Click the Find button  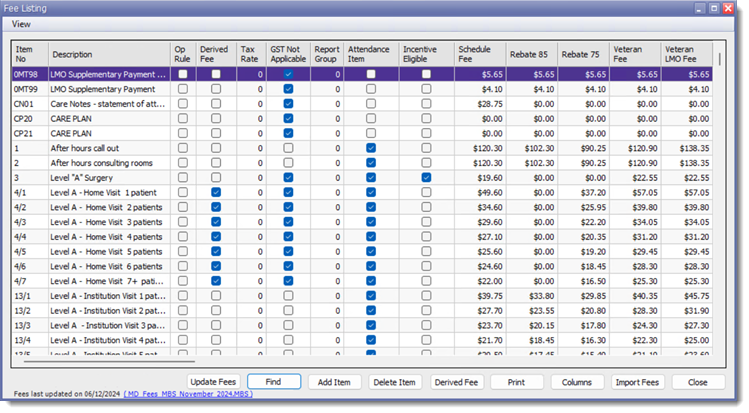(274, 382)
